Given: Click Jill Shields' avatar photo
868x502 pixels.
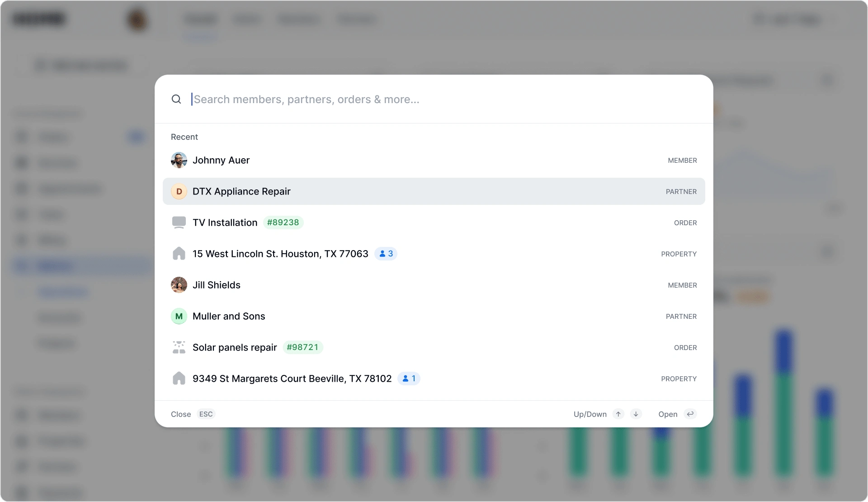Looking at the screenshot, I should coord(179,285).
